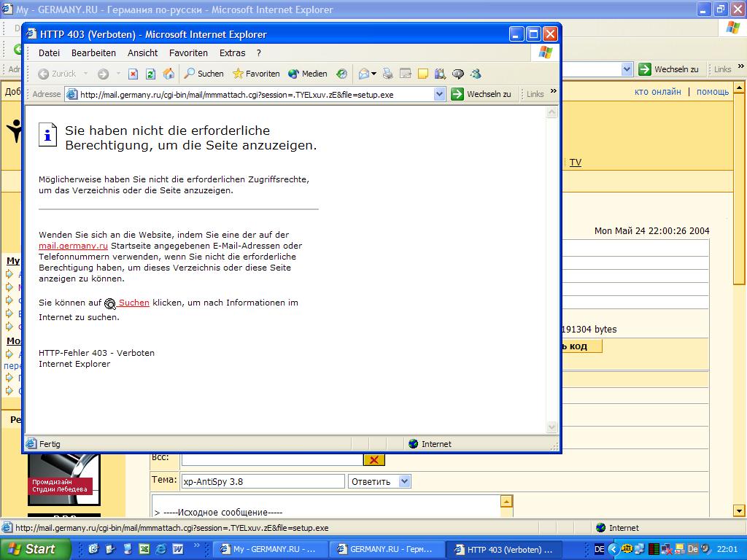Open the Extras menu
747x560 pixels.
(x=232, y=52)
